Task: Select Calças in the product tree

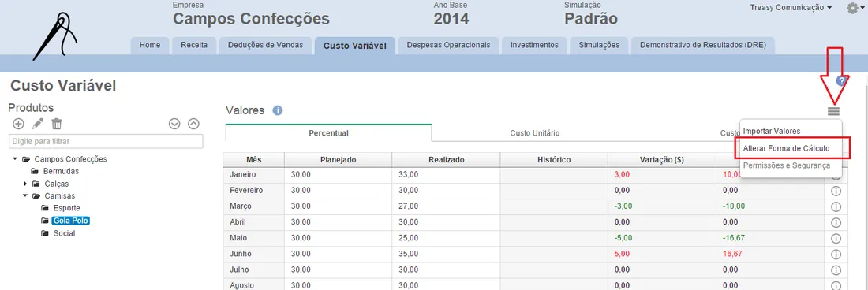Action: coord(56,184)
